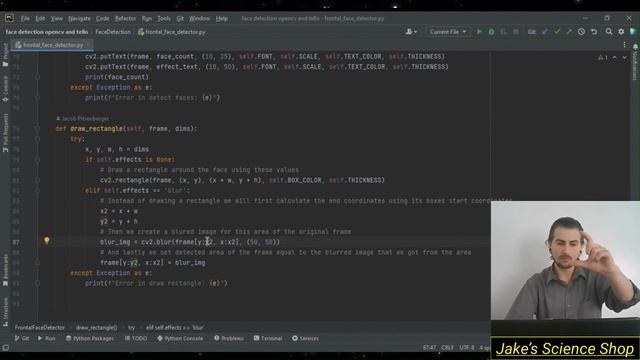Open the Tools menu
Image resolution: width=640 pixels, height=360 pixels.
pos(164,18)
